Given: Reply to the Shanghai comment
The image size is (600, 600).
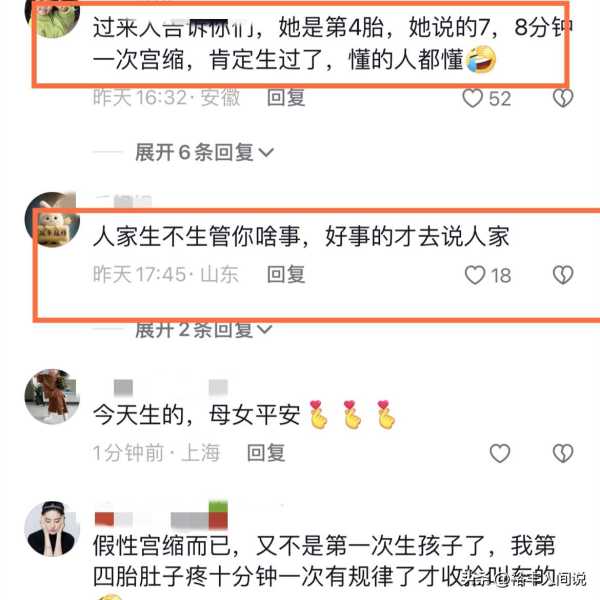Looking at the screenshot, I should point(266,453).
